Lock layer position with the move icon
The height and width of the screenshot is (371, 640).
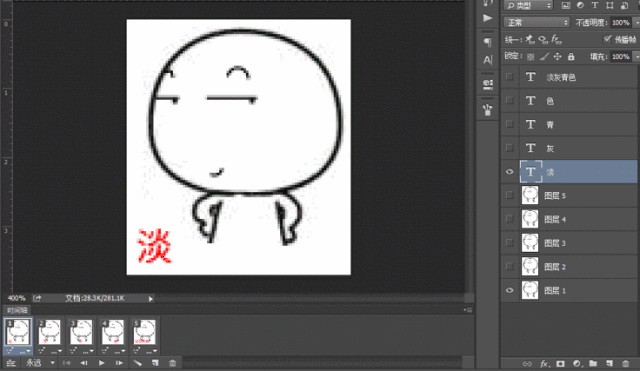click(558, 57)
